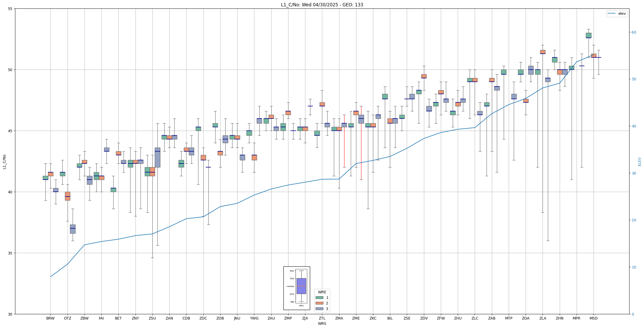
Task: Click the orange WRE 2 legend swatch
Action: tap(319, 303)
